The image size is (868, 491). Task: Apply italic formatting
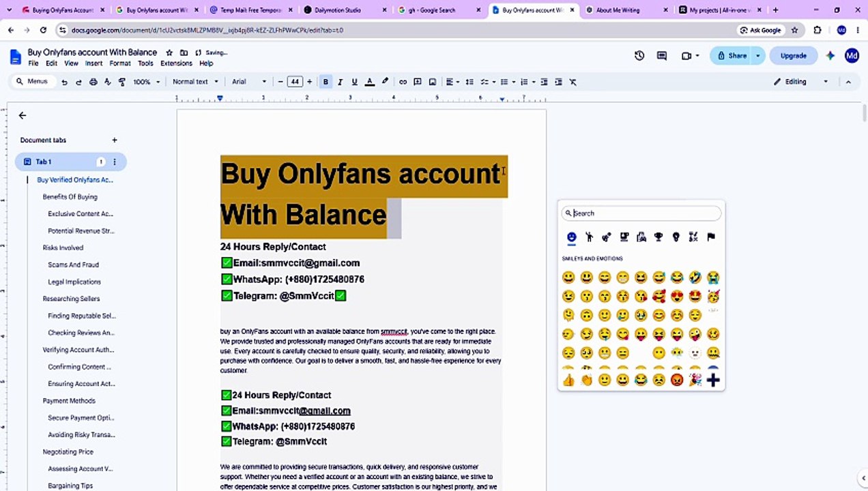[340, 82]
